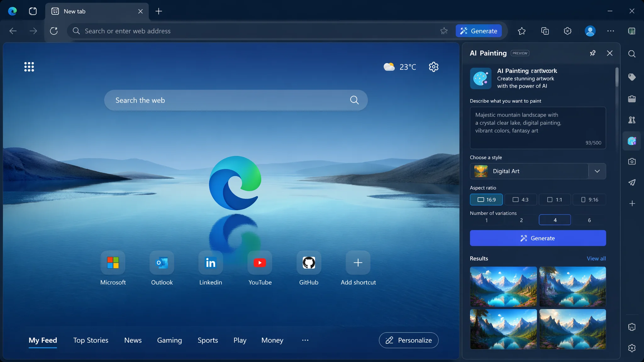Toggle the sidebar icon beside the ellipsis
Screen dimensions: 644x362
pyautogui.click(x=632, y=31)
